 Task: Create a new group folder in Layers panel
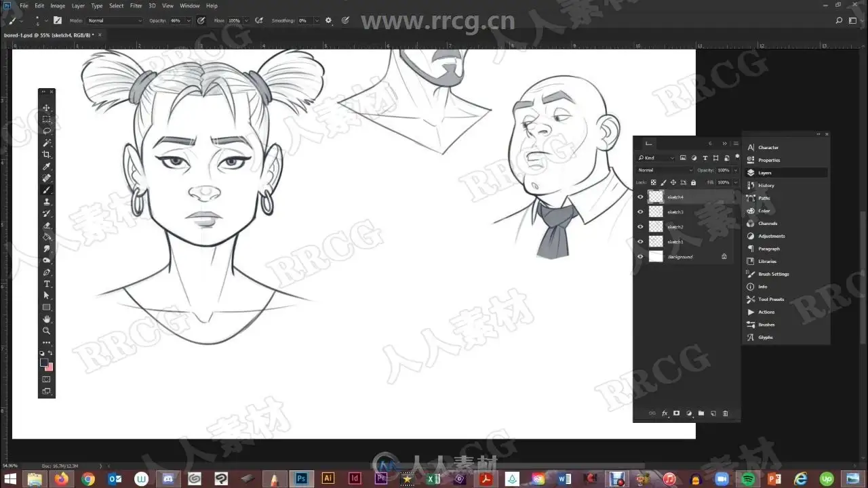(x=701, y=413)
